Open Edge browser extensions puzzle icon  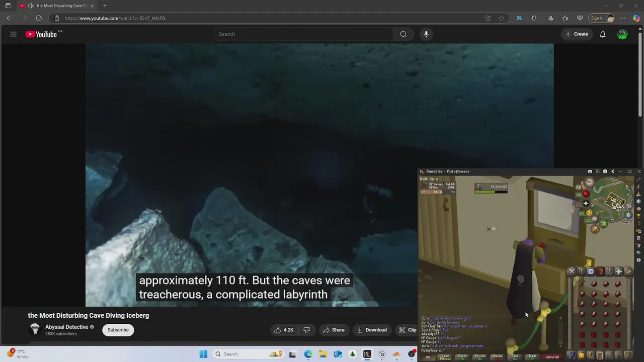(534, 18)
